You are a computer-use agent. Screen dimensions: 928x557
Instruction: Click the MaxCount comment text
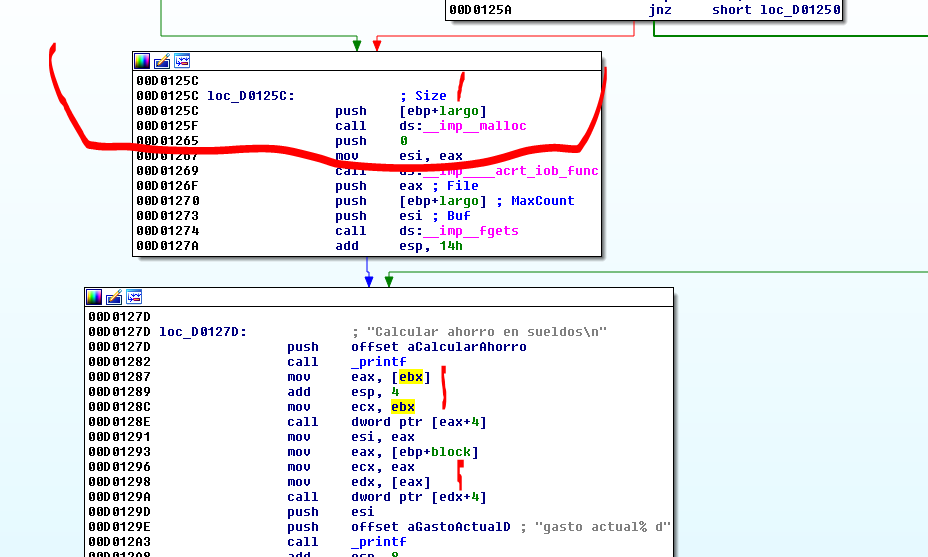click(x=542, y=201)
